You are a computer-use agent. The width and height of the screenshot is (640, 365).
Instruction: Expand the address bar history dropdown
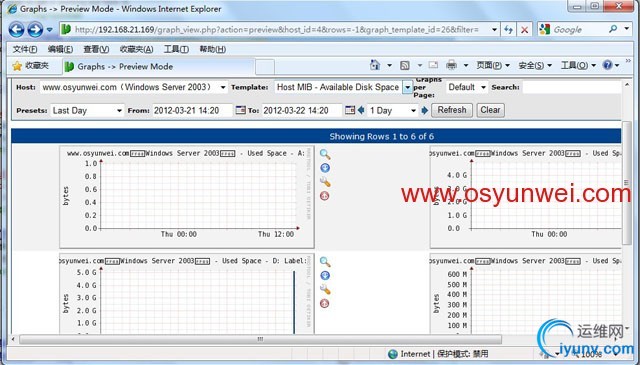click(494, 29)
